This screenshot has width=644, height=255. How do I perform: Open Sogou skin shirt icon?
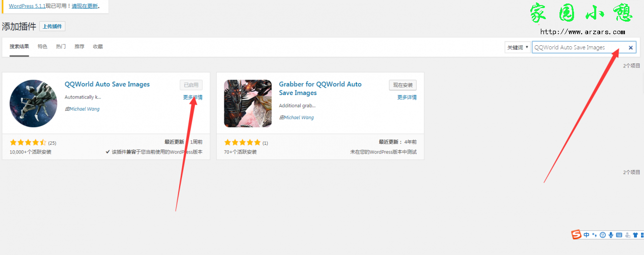(x=635, y=235)
